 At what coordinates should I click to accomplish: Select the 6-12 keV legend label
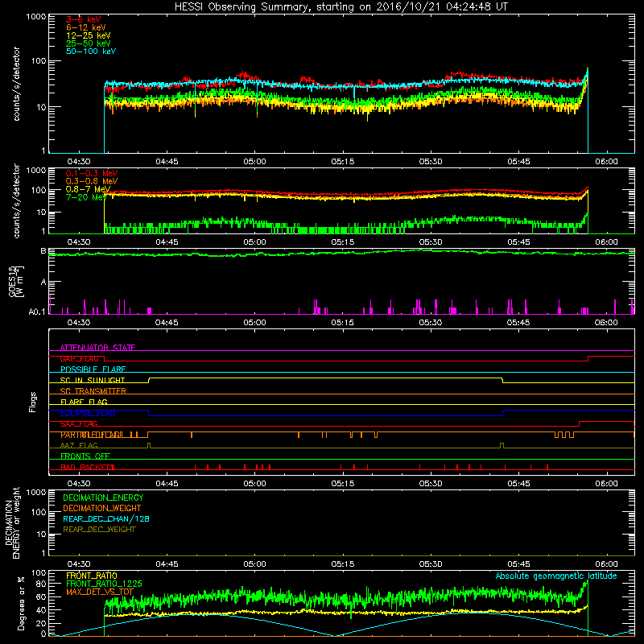pyautogui.click(x=86, y=27)
